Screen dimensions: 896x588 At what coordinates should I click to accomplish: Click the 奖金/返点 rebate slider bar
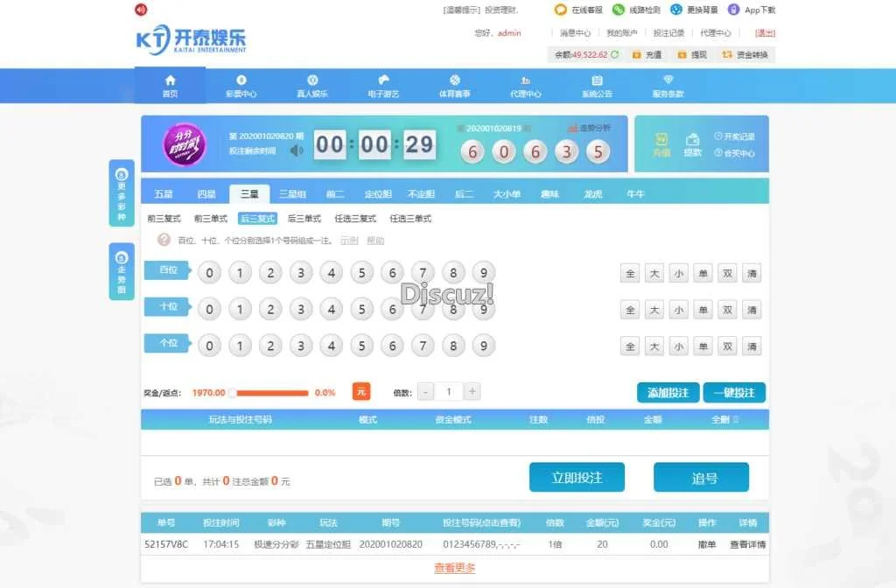pyautogui.click(x=269, y=393)
